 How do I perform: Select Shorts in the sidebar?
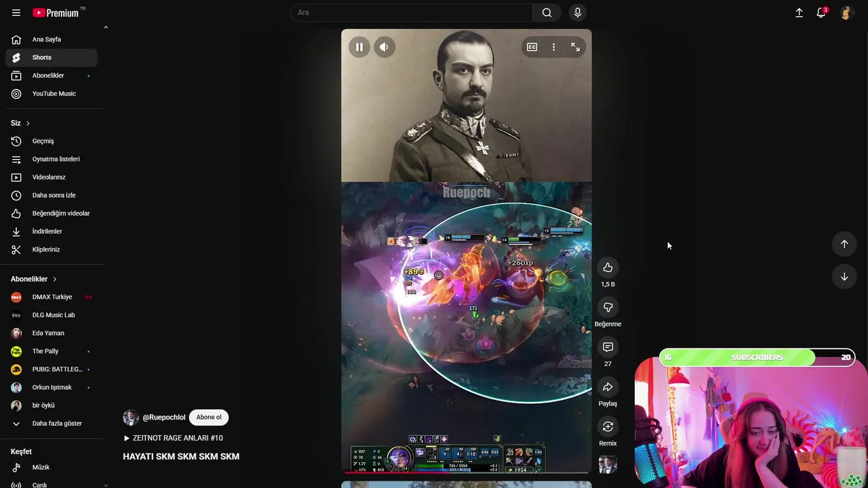coord(52,58)
